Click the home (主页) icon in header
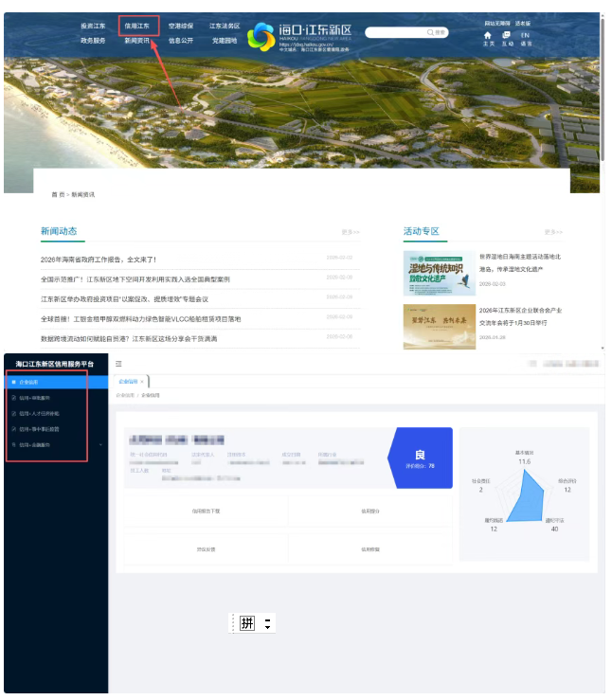612x700 pixels. tap(489, 37)
